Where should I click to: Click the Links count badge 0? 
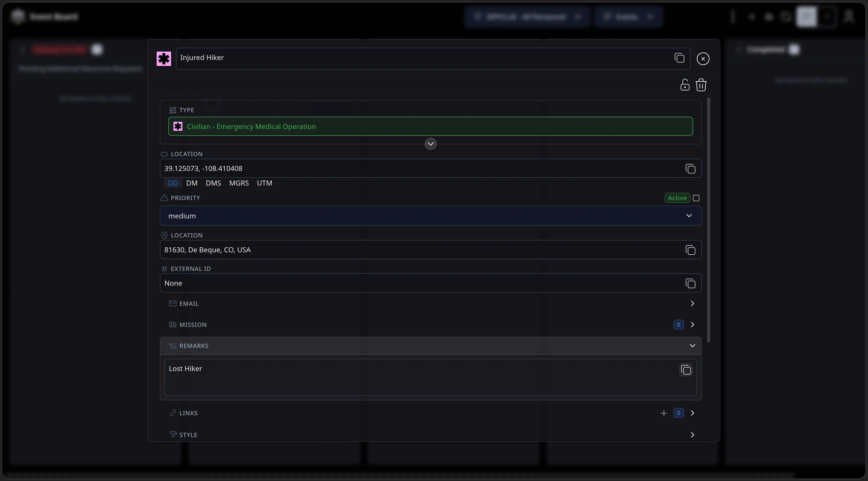coord(679,413)
